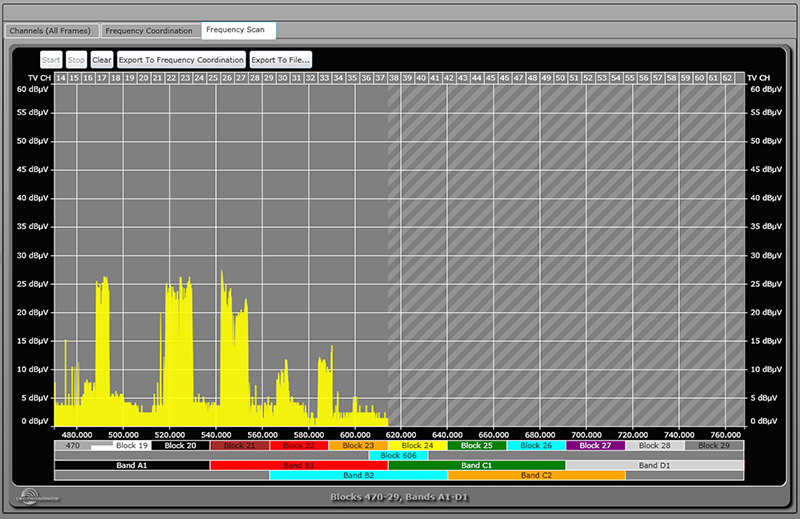Screen dimensions: 800x519
Task: Click TV channel 38 header cell
Action: tap(394, 77)
